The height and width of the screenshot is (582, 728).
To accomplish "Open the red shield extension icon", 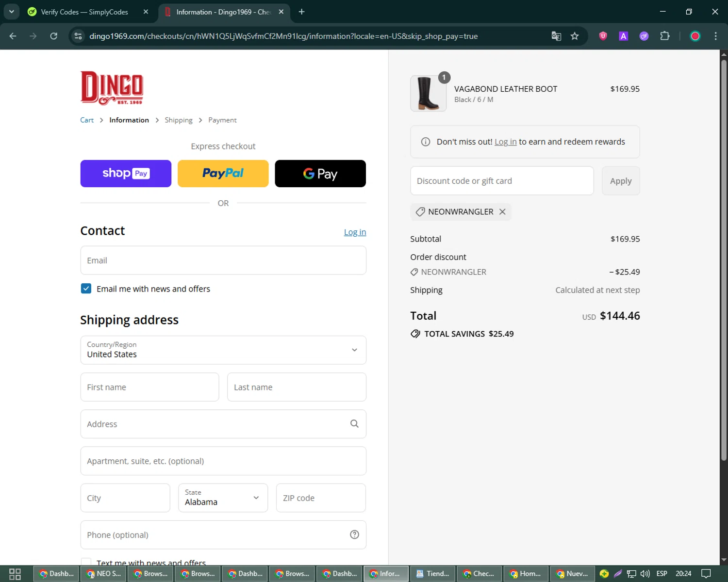I will pyautogui.click(x=603, y=36).
